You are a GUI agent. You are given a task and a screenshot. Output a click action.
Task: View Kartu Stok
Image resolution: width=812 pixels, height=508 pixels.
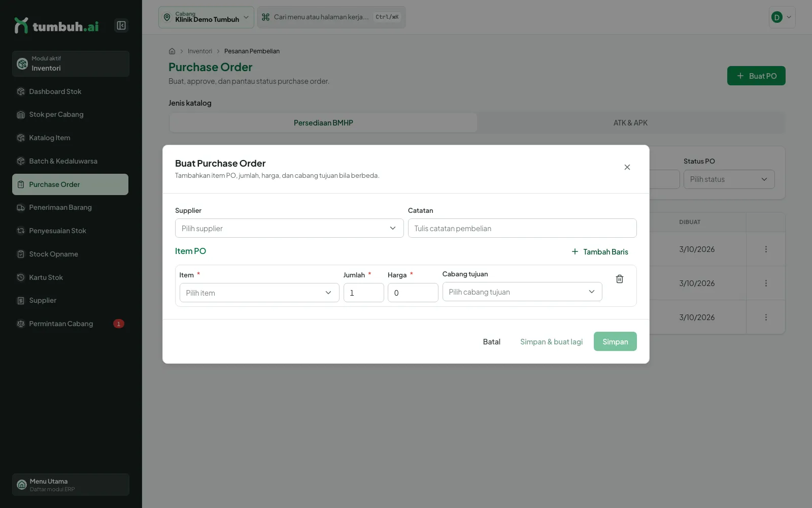(x=71, y=277)
